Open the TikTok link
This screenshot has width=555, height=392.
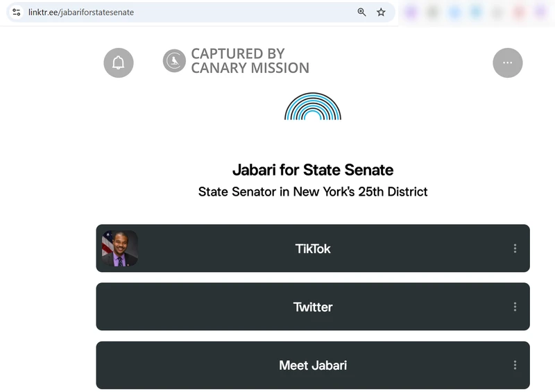coord(313,248)
